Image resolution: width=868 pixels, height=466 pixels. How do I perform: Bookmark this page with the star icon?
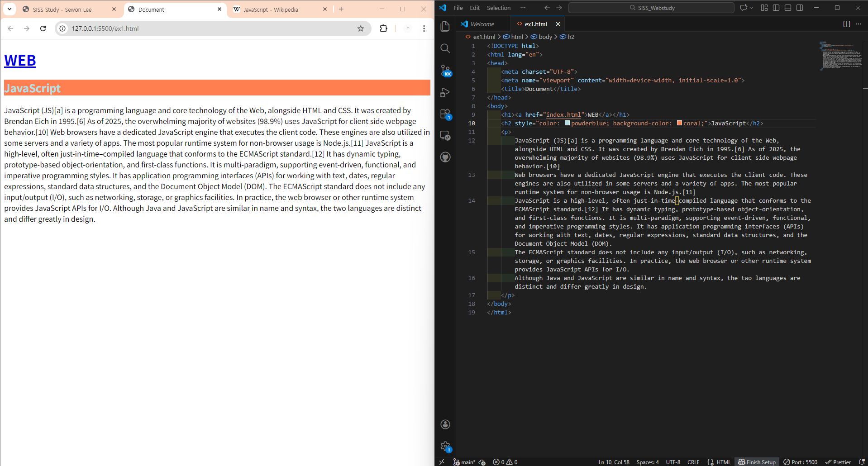pyautogui.click(x=361, y=29)
